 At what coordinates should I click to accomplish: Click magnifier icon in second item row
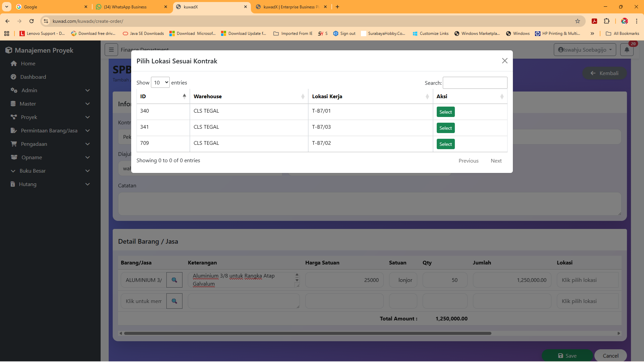pos(174,301)
